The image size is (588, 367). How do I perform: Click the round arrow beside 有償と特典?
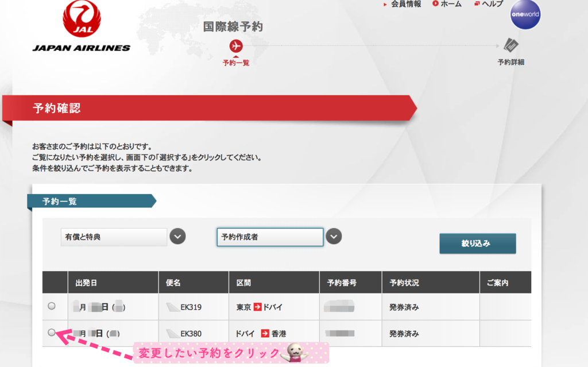click(178, 237)
